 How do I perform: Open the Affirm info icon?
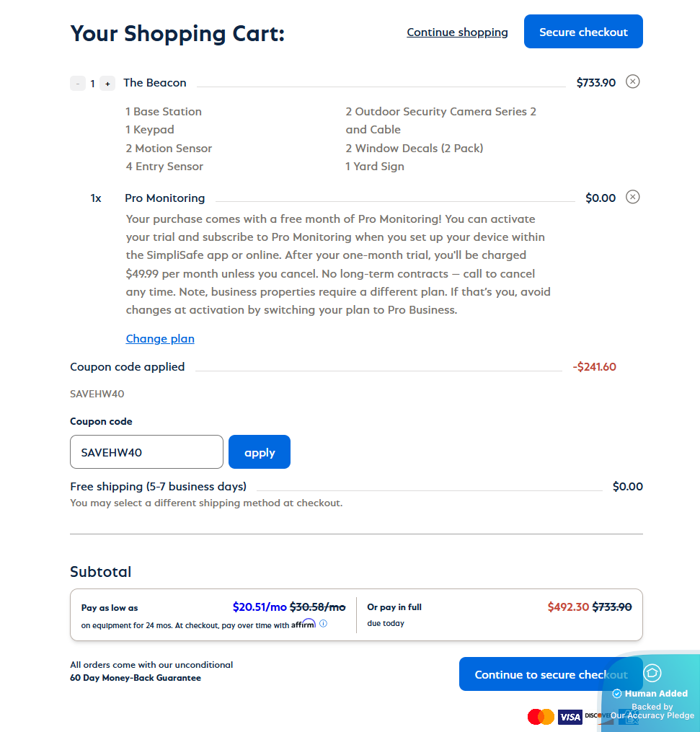[323, 624]
